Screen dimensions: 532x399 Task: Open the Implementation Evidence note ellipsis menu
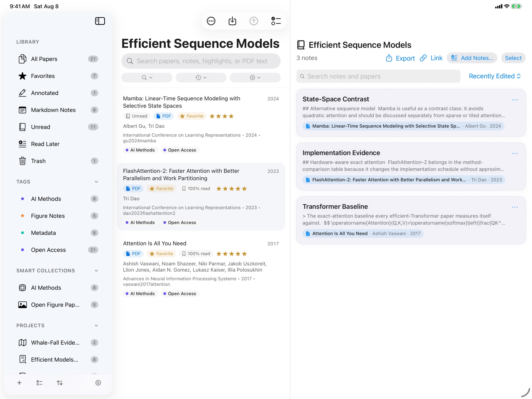[515, 154]
